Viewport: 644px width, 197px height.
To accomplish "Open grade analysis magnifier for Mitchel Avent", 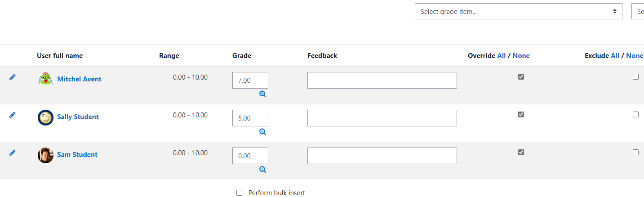I will (x=262, y=94).
